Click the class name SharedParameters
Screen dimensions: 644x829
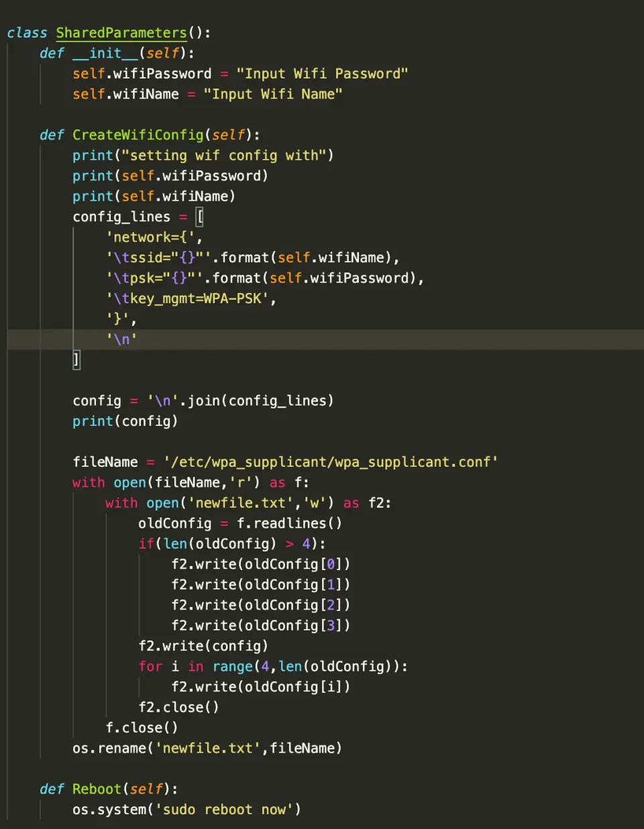(121, 33)
